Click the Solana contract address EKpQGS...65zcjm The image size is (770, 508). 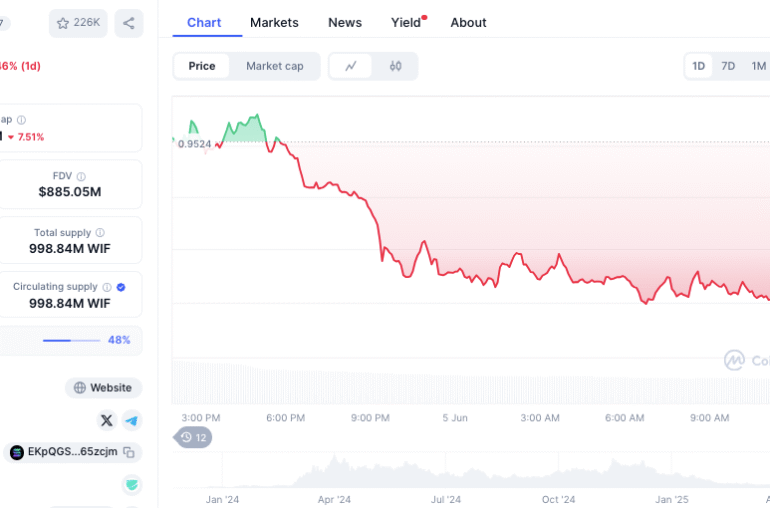pos(73,452)
